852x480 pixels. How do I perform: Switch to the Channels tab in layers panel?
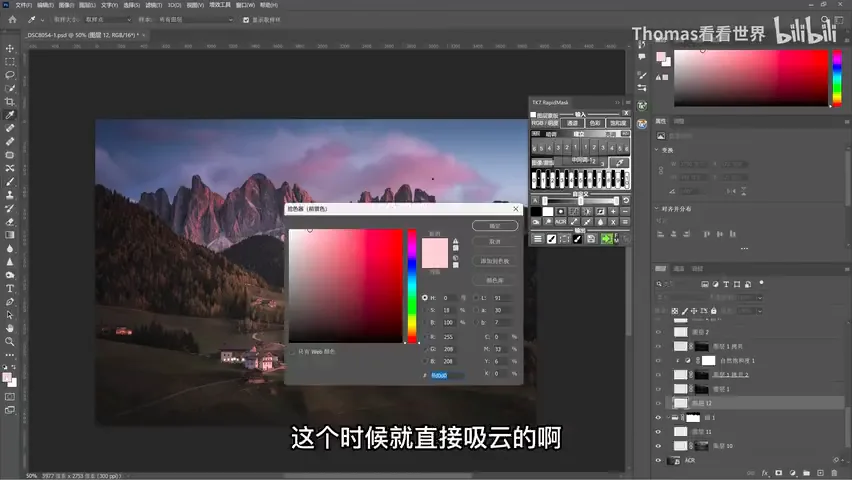point(679,269)
